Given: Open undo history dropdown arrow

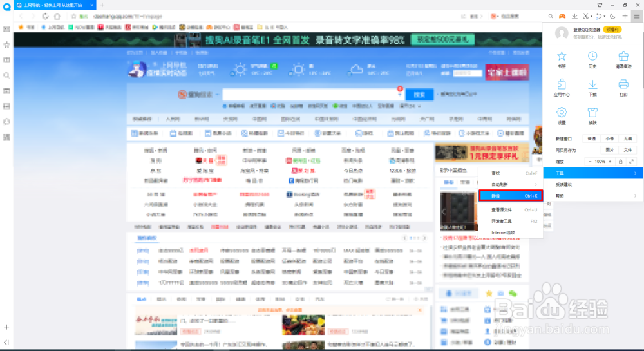Looking at the screenshot, I should pyautogui.click(x=604, y=16).
